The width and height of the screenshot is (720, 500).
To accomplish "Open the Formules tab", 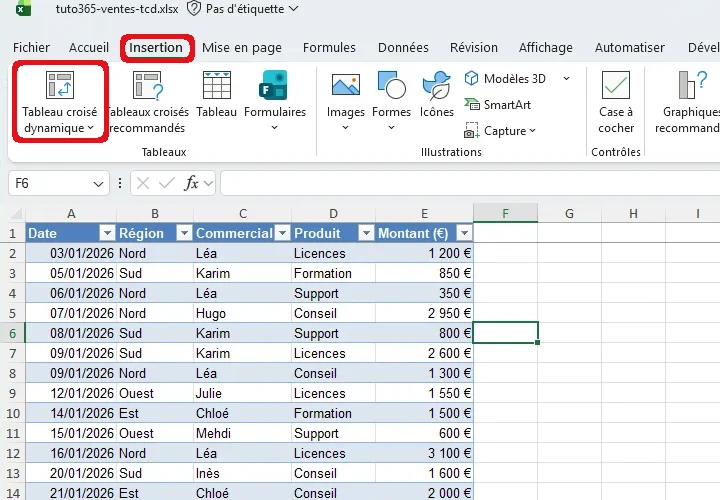I will click(329, 47).
